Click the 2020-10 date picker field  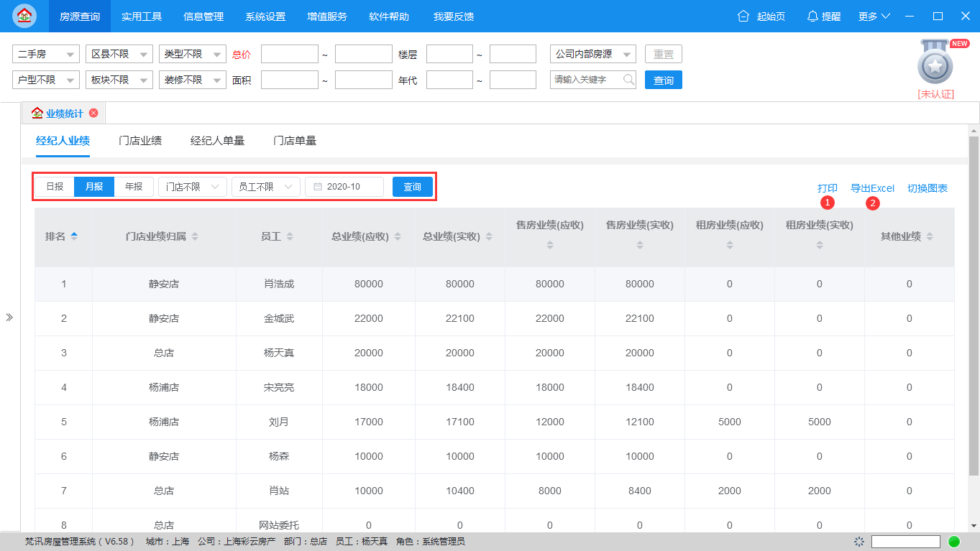pyautogui.click(x=344, y=187)
